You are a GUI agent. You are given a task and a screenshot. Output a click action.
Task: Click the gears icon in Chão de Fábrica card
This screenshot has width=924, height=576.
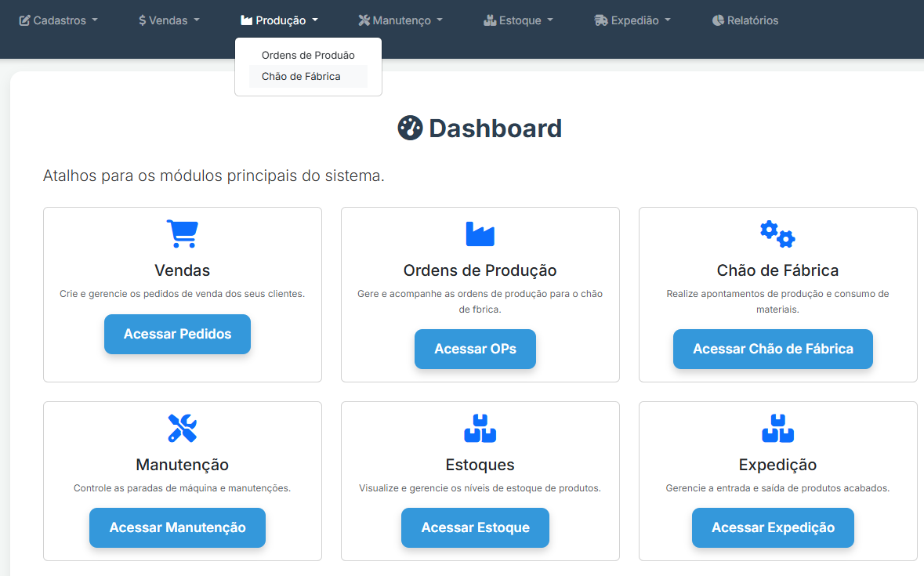pyautogui.click(x=777, y=234)
